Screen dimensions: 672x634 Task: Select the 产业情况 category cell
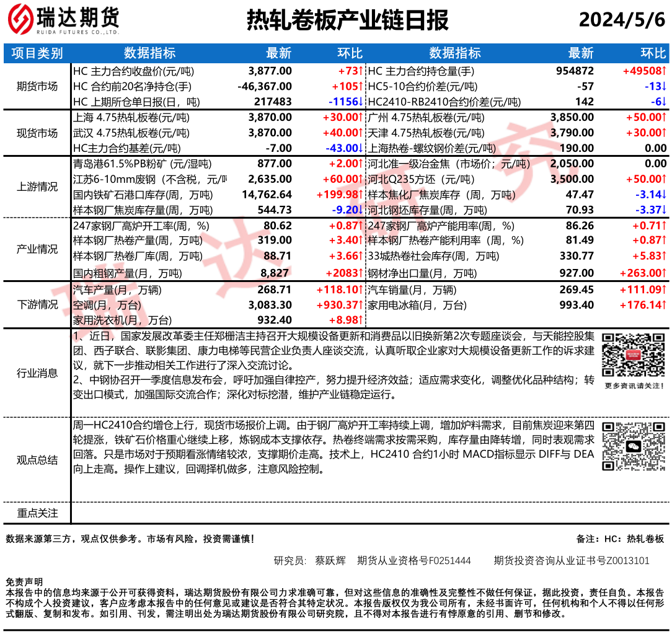click(x=37, y=249)
